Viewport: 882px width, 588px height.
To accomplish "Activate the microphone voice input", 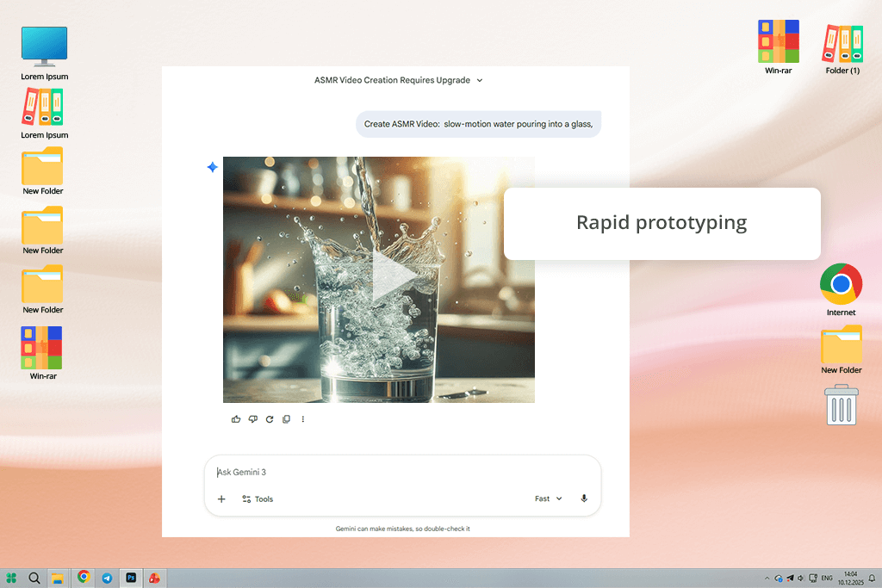I will tap(584, 498).
